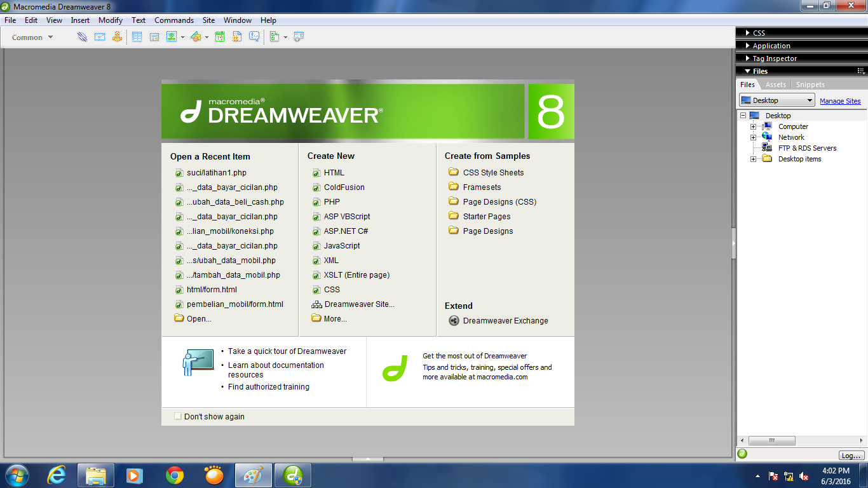
Task: Click the Files panel horizontal scrollbar
Action: pos(772,440)
